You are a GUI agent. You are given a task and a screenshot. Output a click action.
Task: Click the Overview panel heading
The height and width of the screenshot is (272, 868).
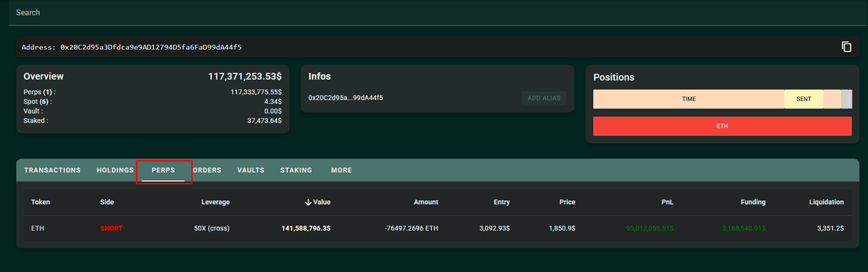pos(43,76)
